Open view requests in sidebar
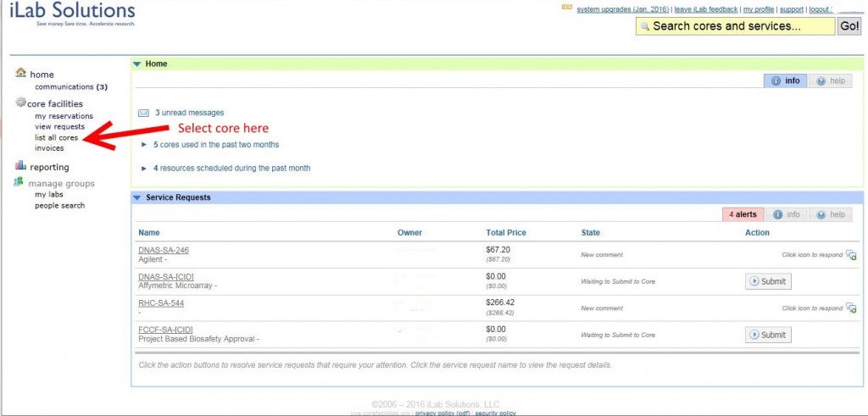 [60, 127]
